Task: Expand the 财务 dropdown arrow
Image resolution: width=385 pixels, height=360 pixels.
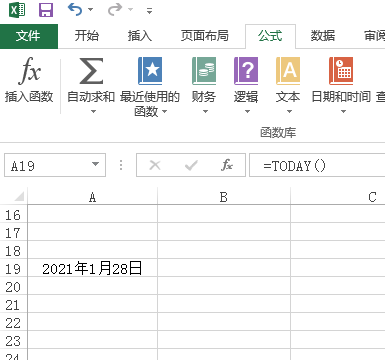Action: click(x=205, y=112)
